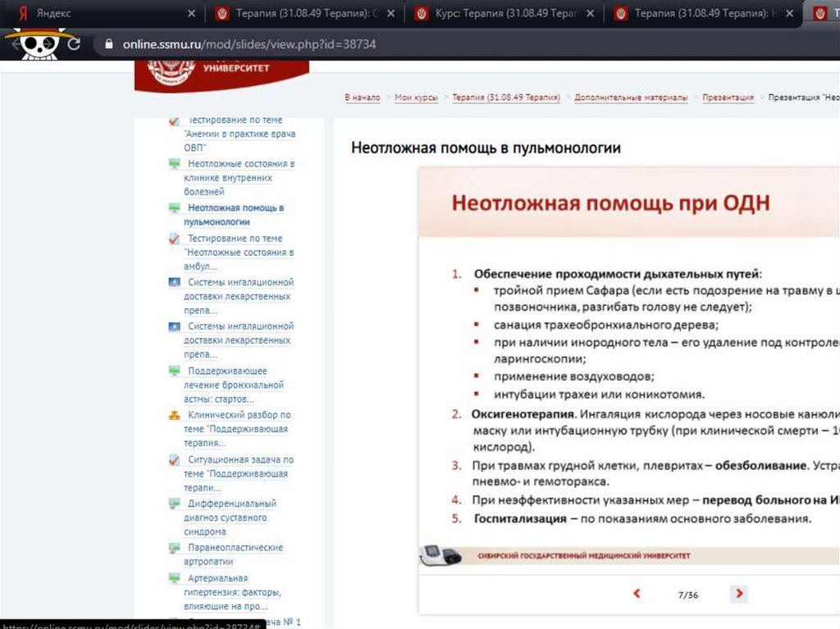This screenshot has width=840, height=629.
Task: Open Неотложные состояния в клинике внутренних болезней
Action: (x=239, y=177)
